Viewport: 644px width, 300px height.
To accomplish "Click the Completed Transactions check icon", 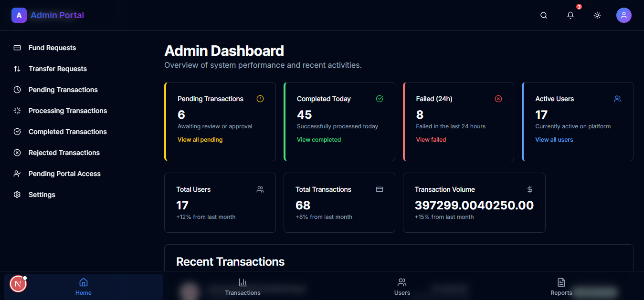I will tap(17, 132).
